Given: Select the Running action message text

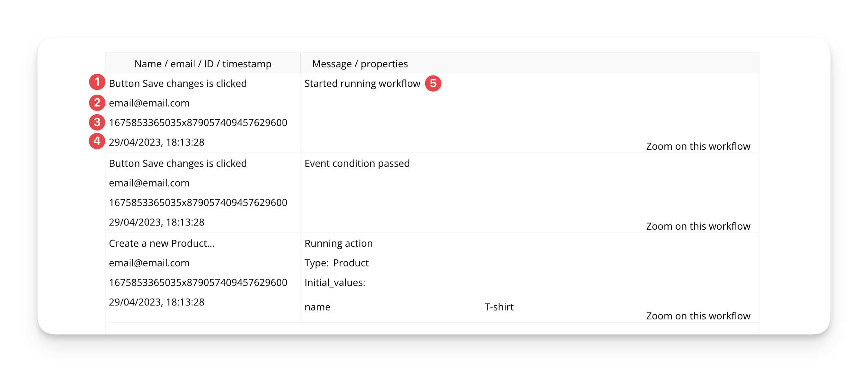Looking at the screenshot, I should 338,244.
